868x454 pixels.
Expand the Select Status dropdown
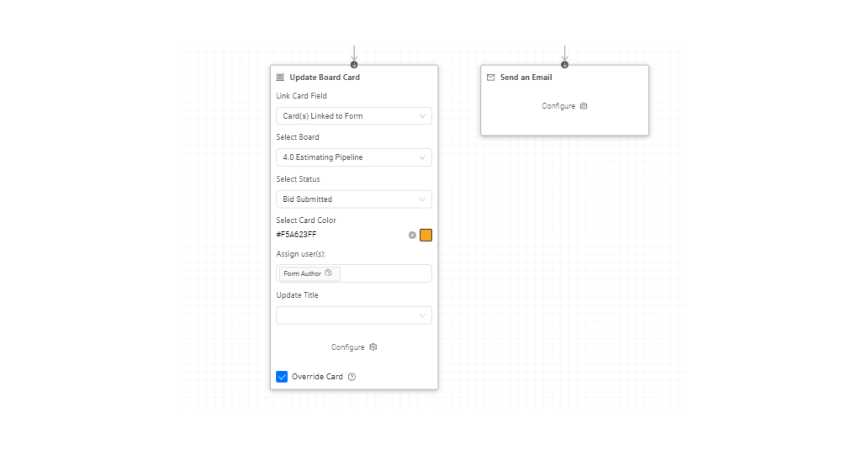[x=354, y=199]
